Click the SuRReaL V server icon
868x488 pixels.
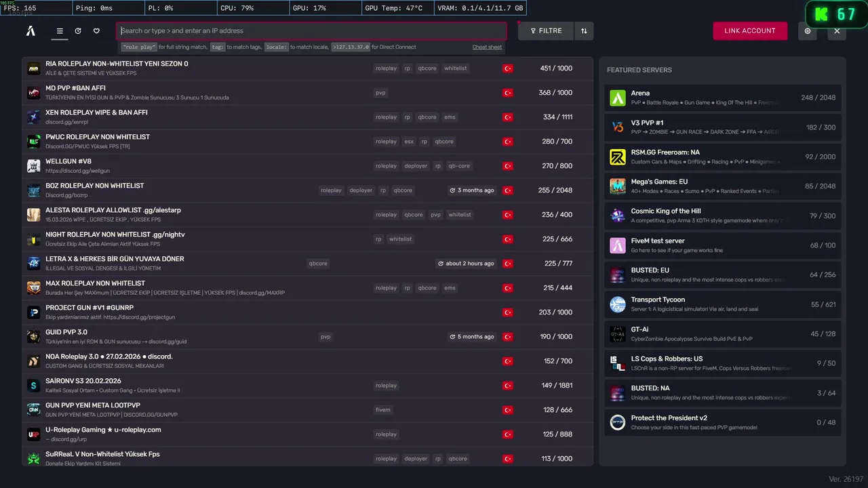[x=34, y=459]
